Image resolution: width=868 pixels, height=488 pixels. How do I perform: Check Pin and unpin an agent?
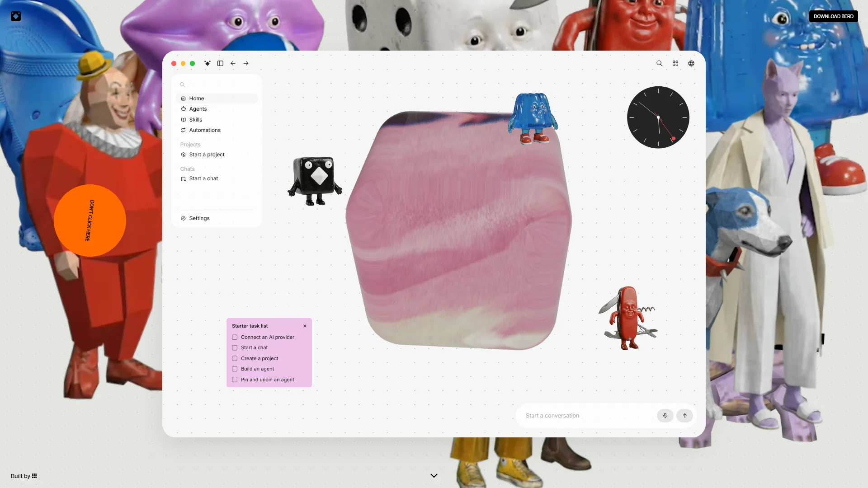tap(235, 380)
